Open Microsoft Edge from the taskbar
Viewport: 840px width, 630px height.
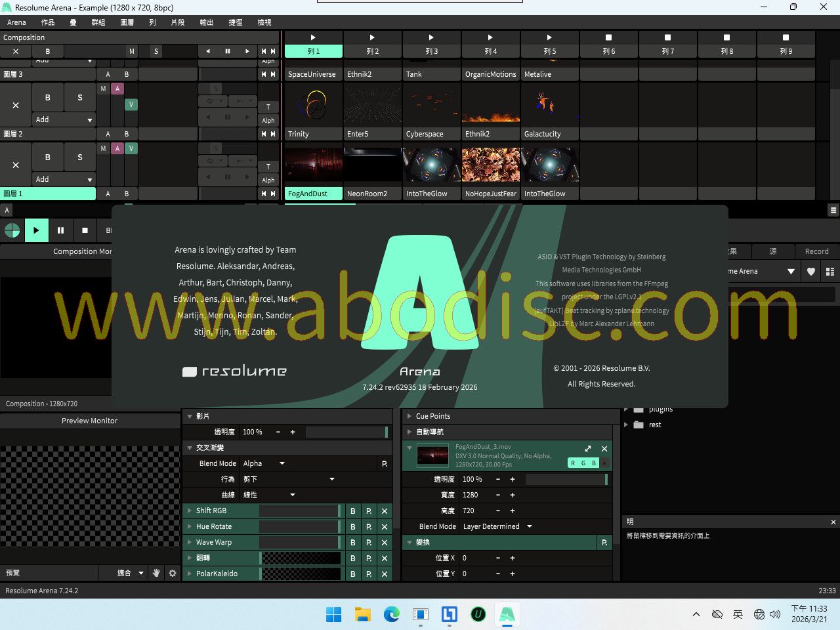click(392, 614)
